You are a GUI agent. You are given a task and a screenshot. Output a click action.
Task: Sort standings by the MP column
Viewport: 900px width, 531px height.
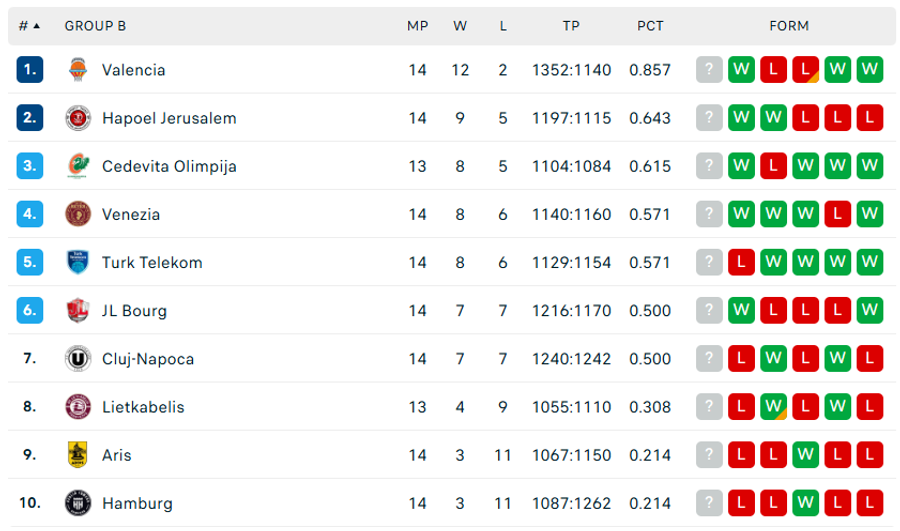click(417, 26)
